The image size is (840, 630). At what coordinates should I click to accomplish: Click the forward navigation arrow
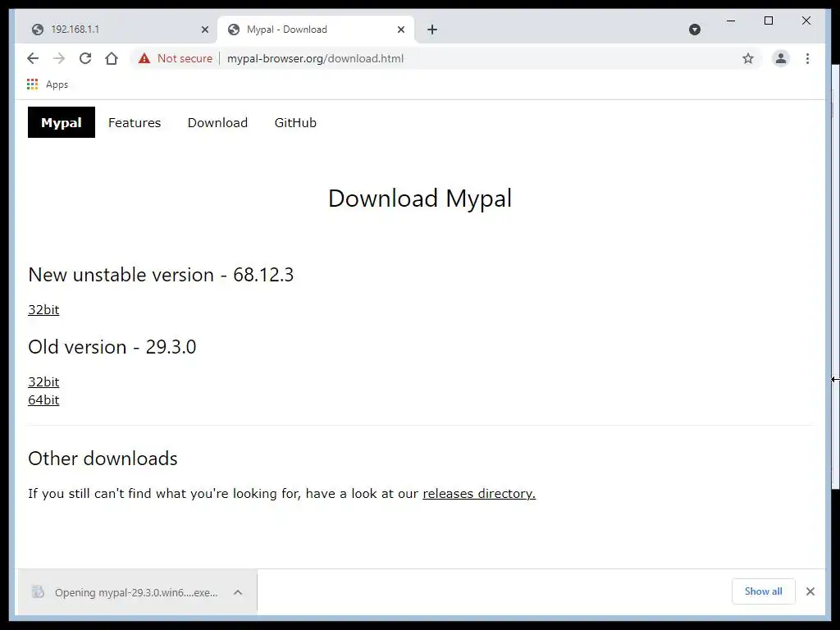pos(59,58)
